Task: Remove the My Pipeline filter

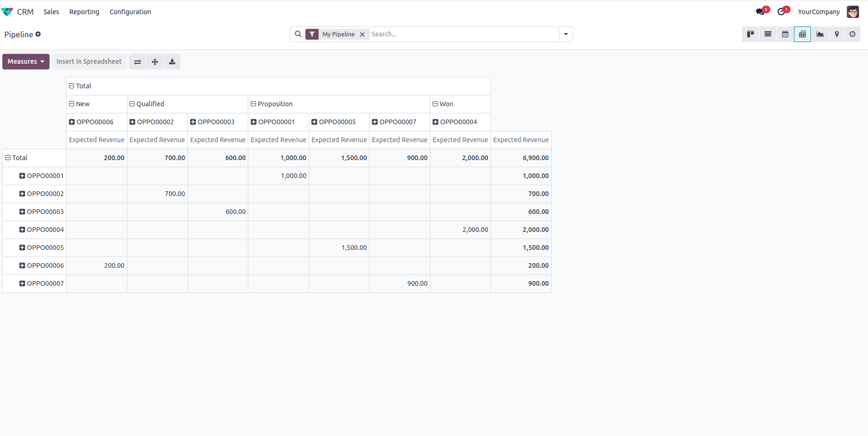Action: pyautogui.click(x=362, y=34)
